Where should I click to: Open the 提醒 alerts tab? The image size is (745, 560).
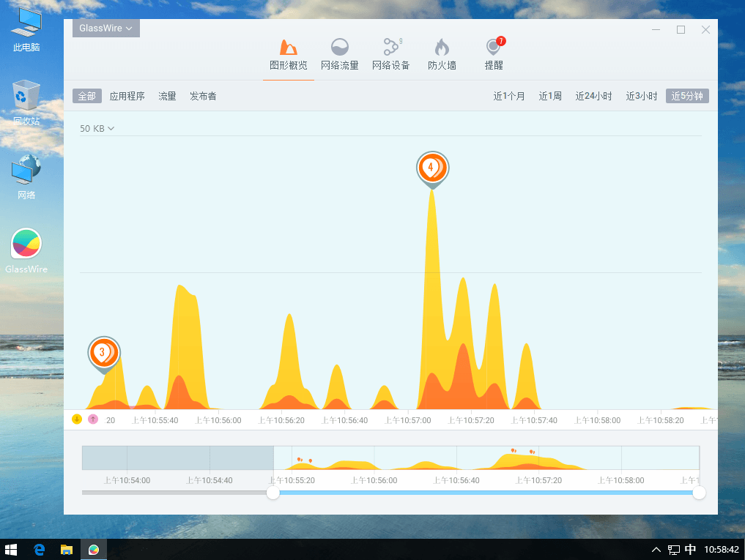(x=494, y=55)
